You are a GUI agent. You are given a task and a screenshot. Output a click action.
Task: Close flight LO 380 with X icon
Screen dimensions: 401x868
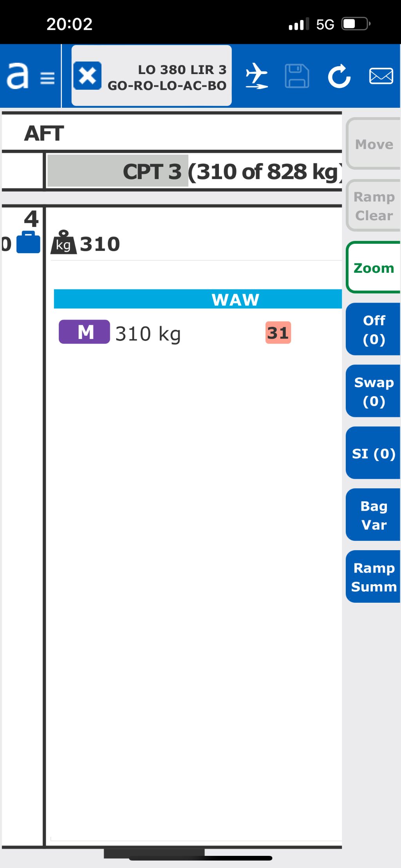tap(87, 76)
